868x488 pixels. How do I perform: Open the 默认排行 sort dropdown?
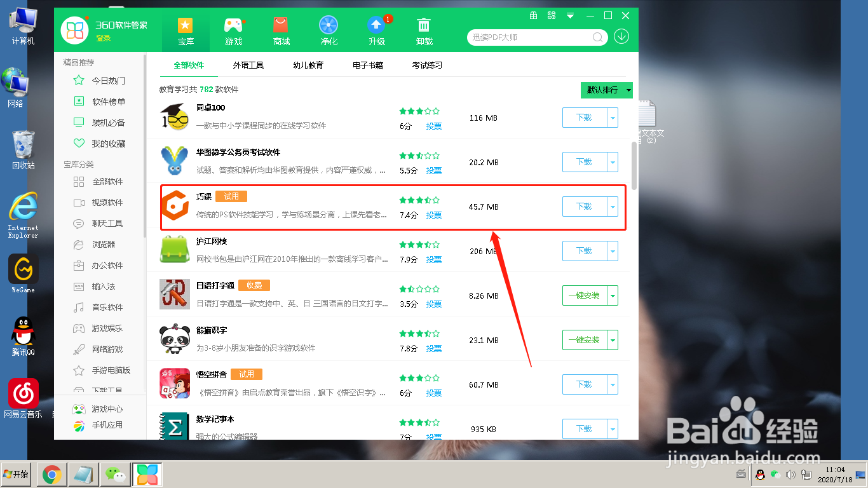coord(606,90)
